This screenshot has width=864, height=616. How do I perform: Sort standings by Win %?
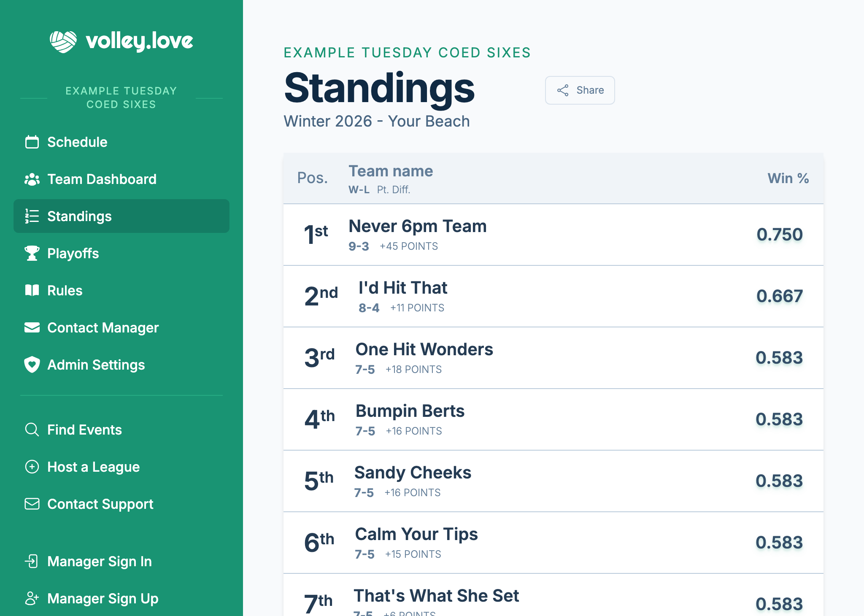point(787,178)
